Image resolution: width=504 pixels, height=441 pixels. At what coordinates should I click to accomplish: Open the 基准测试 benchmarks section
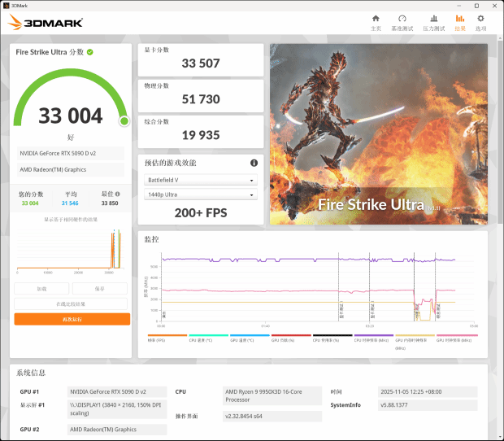coord(402,22)
